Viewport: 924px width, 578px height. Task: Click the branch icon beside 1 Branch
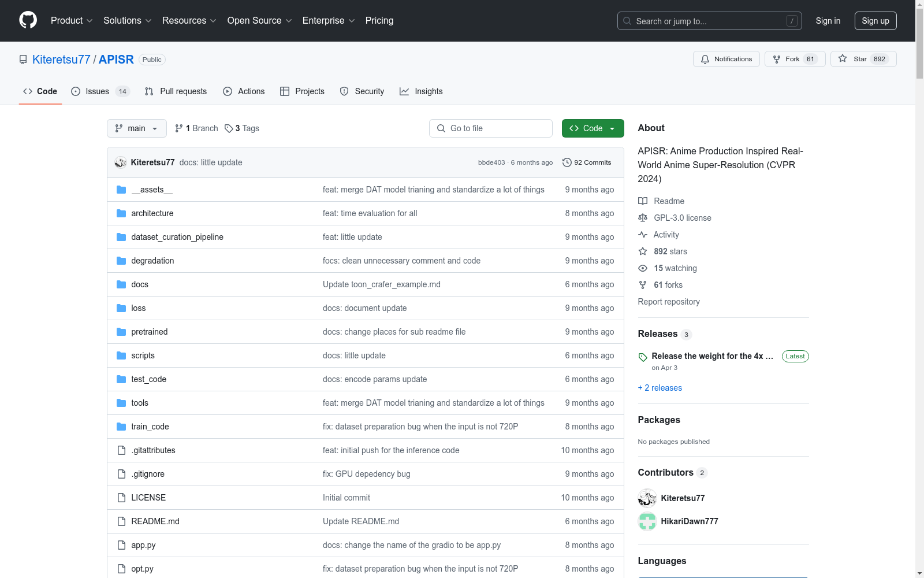coord(179,128)
